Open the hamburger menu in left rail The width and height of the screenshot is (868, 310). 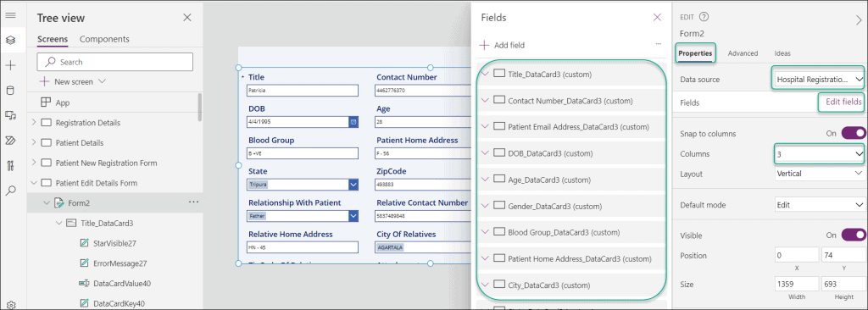(x=10, y=15)
